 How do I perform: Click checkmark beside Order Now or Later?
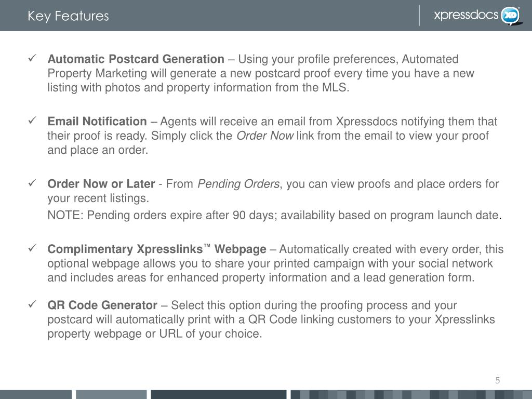(x=33, y=183)
